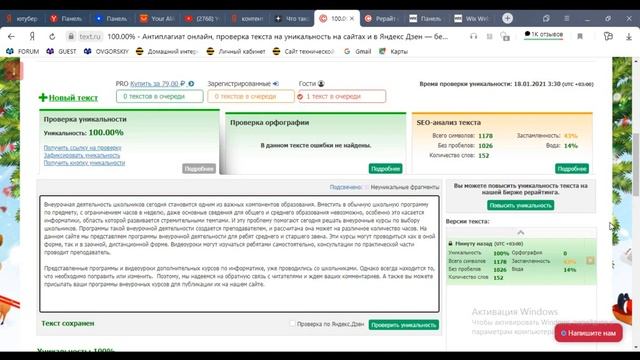Switch to the Wix browser tab
The image size is (640, 360).
[471, 18]
